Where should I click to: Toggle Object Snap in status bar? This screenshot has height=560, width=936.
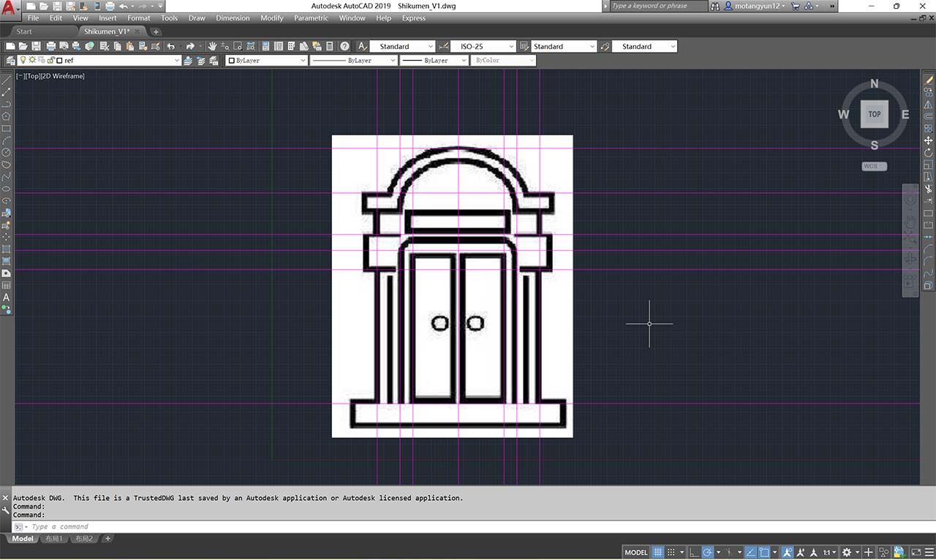tap(764, 552)
